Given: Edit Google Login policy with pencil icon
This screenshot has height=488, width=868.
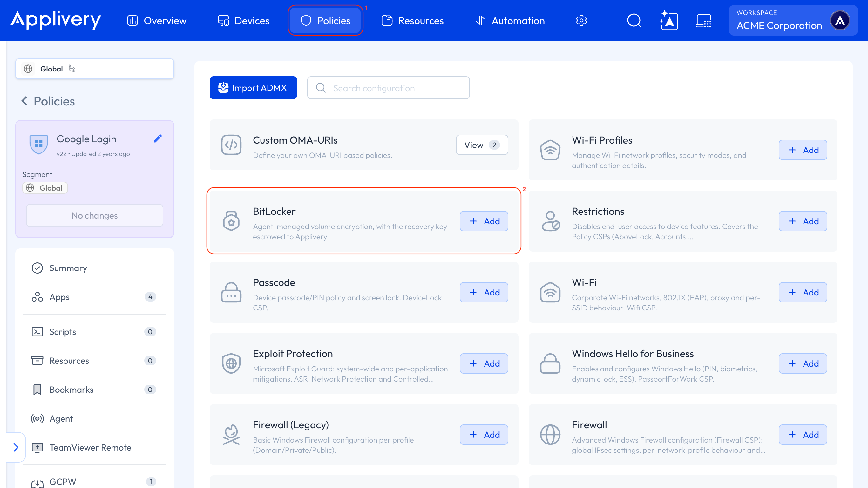Looking at the screenshot, I should (x=158, y=139).
